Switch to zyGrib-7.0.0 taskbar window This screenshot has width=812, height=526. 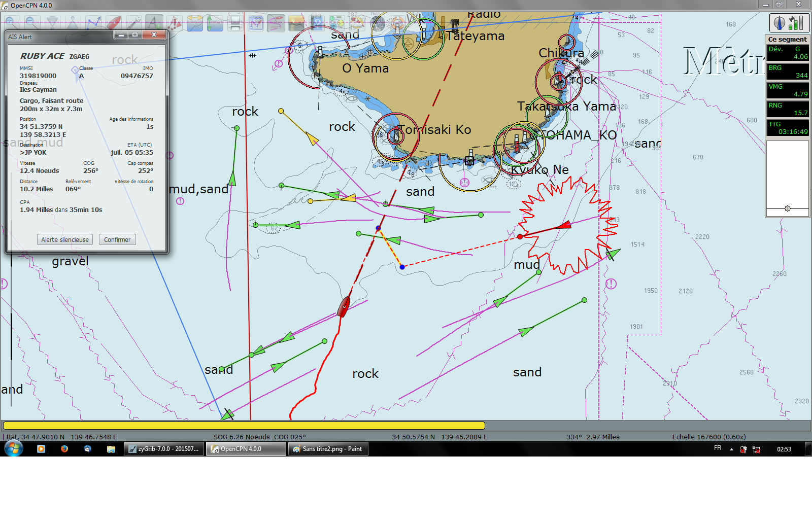point(164,449)
